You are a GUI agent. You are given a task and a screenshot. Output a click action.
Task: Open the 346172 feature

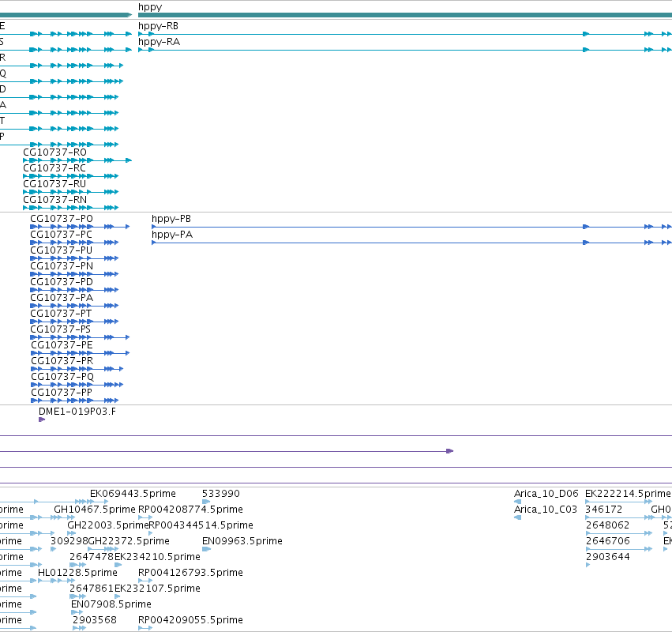tap(603, 510)
